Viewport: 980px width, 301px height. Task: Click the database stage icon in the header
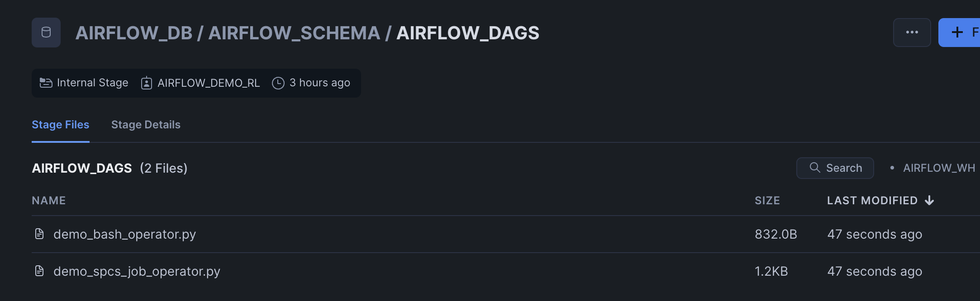click(46, 32)
